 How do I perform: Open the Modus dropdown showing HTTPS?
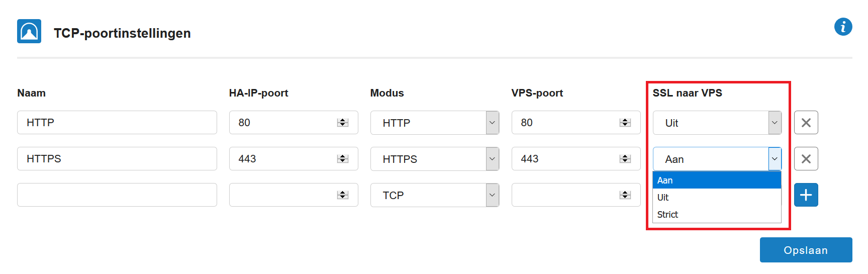(434, 159)
